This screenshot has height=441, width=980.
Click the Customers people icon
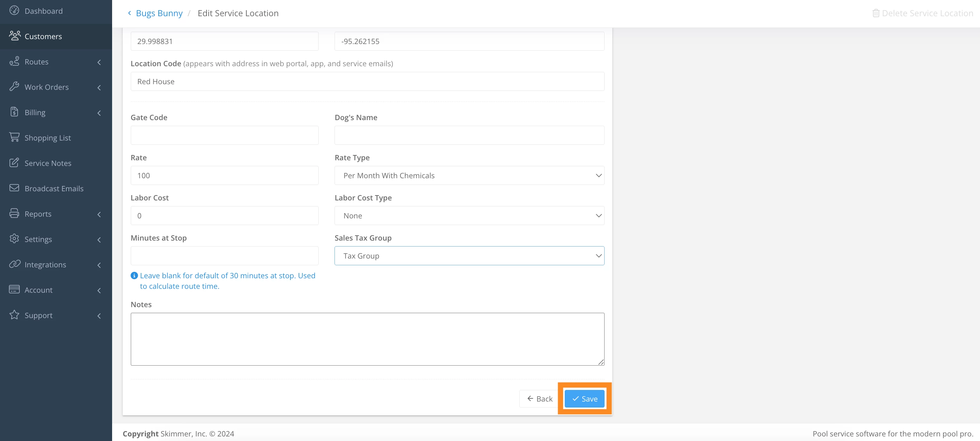tap(14, 36)
